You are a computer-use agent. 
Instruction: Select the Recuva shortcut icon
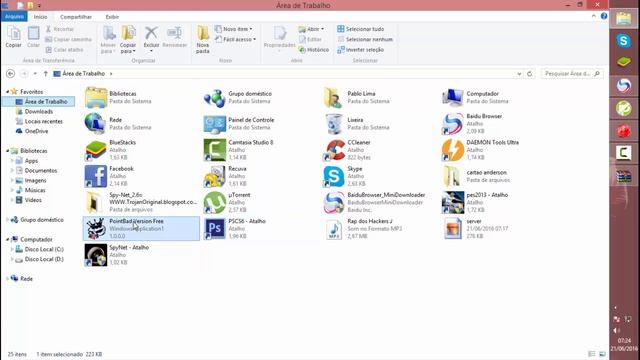[215, 176]
